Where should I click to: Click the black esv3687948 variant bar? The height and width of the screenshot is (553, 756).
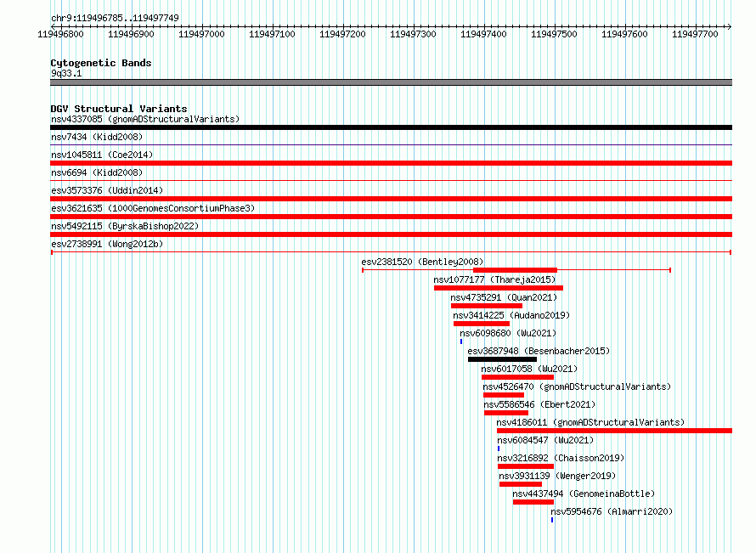[x=502, y=359]
